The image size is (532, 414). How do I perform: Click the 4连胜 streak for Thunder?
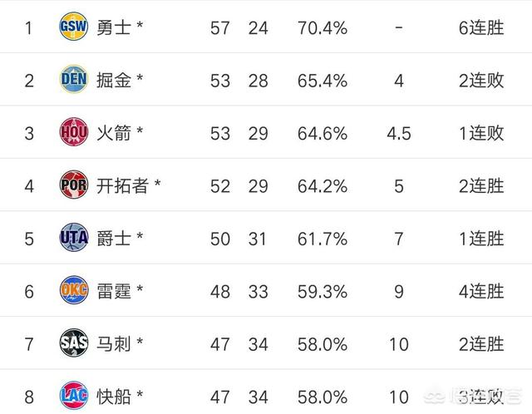pyautogui.click(x=481, y=292)
